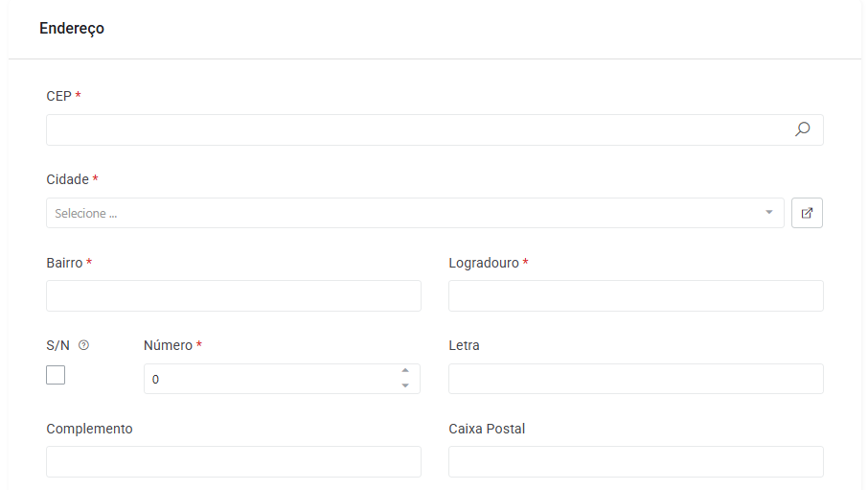Focus the Letra text box
The height and width of the screenshot is (490, 868).
[x=636, y=379]
